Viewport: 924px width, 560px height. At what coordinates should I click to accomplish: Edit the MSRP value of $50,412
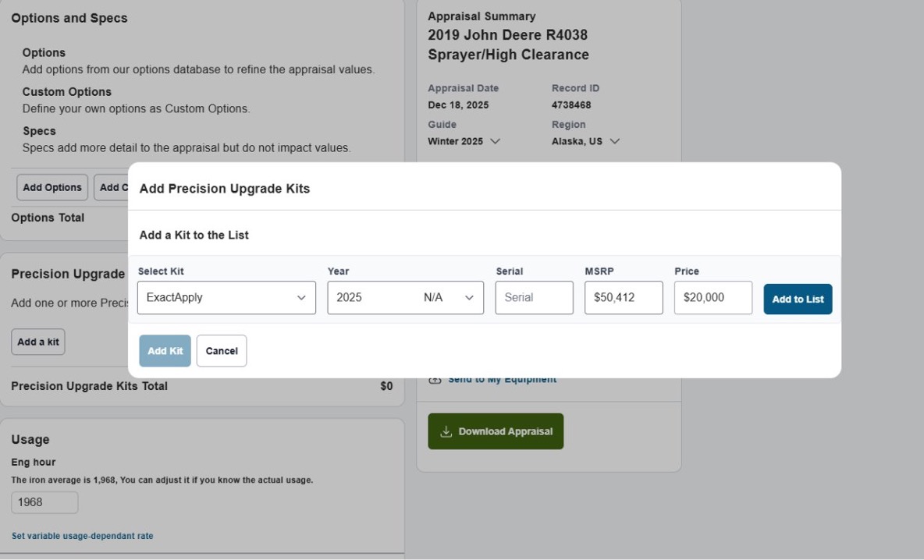pyautogui.click(x=624, y=297)
